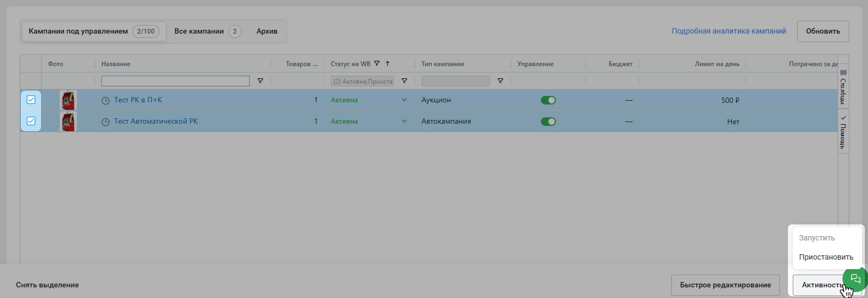868x298 pixels.
Task: Click the filter icon for Тип кампании
Action: (500, 81)
